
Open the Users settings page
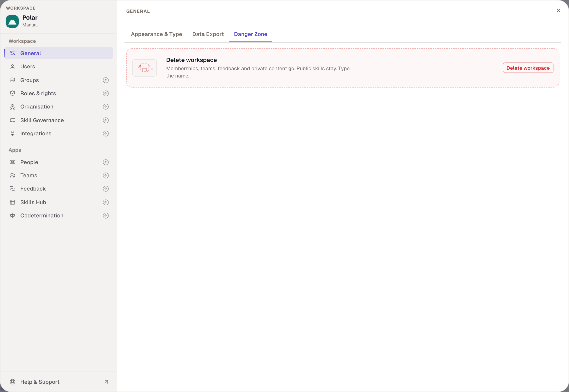click(59, 67)
